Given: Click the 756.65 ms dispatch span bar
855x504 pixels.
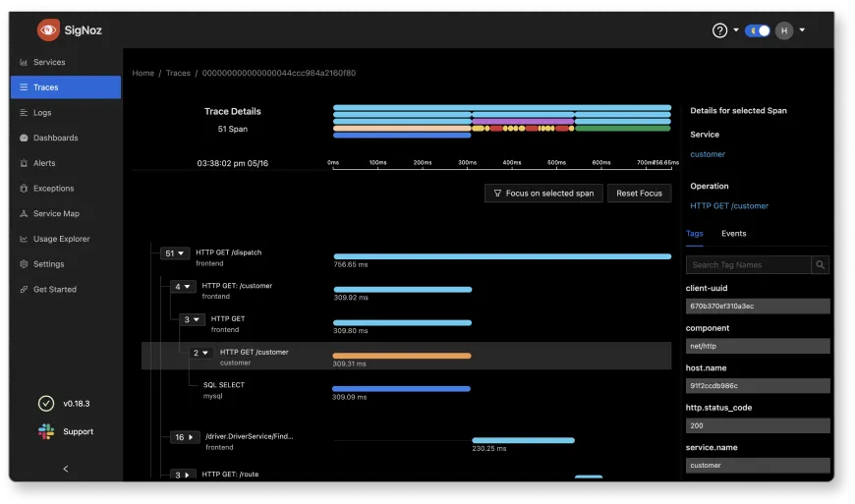Looking at the screenshot, I should 502,256.
